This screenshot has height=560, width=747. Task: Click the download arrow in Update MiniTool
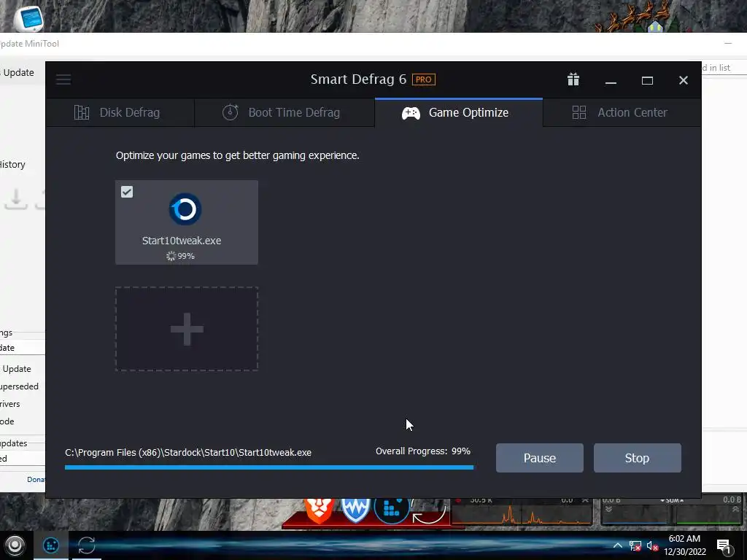[16, 198]
